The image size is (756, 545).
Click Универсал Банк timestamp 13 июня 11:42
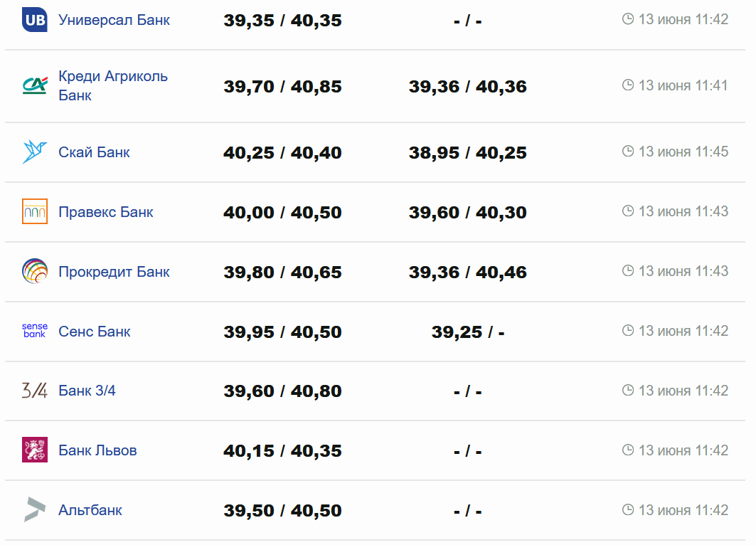pyautogui.click(x=683, y=19)
